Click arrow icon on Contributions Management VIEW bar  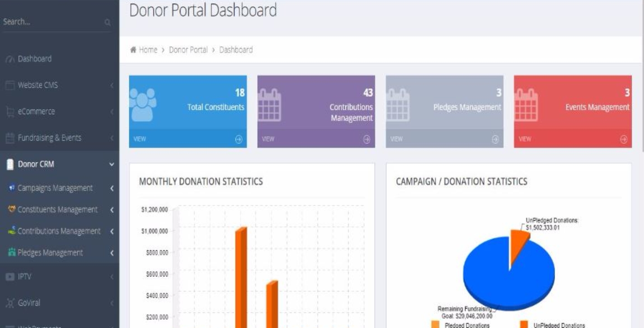[x=367, y=139]
